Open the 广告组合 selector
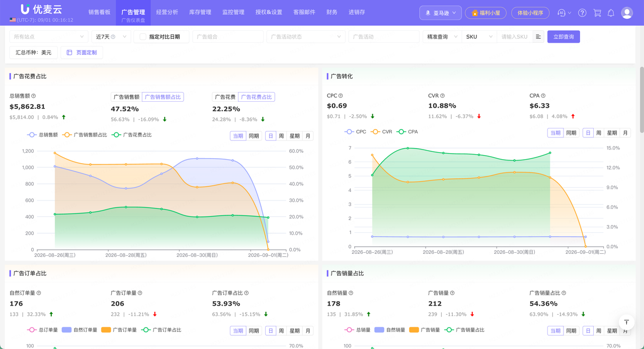The width and height of the screenshot is (644, 349). [x=228, y=37]
